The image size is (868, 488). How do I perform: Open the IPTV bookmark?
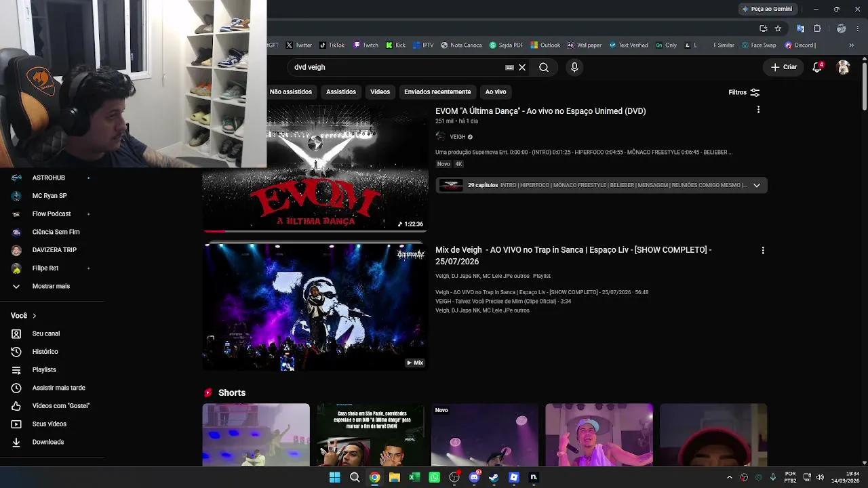tap(423, 45)
